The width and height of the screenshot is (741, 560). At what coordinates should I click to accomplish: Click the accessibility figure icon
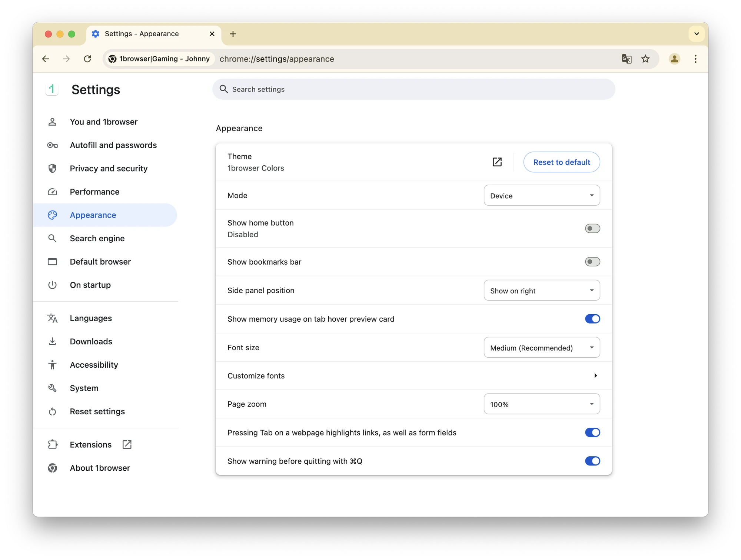(52, 365)
